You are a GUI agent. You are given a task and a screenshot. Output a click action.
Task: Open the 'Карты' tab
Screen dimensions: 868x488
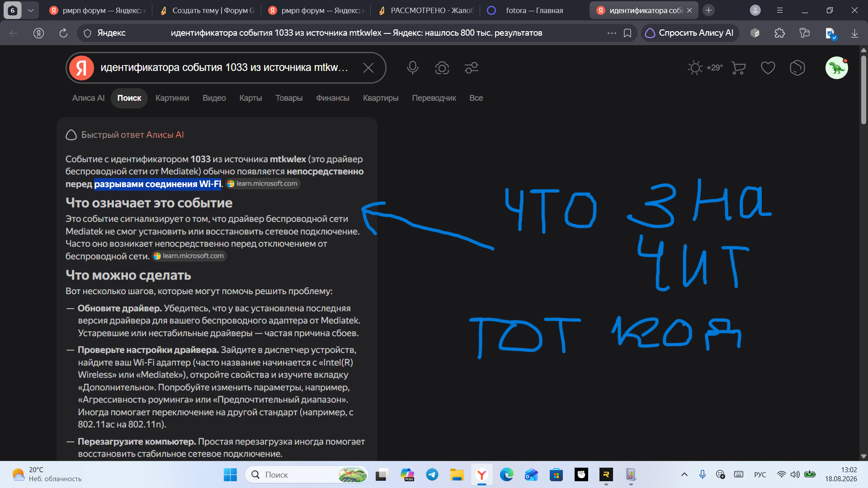[x=250, y=98]
